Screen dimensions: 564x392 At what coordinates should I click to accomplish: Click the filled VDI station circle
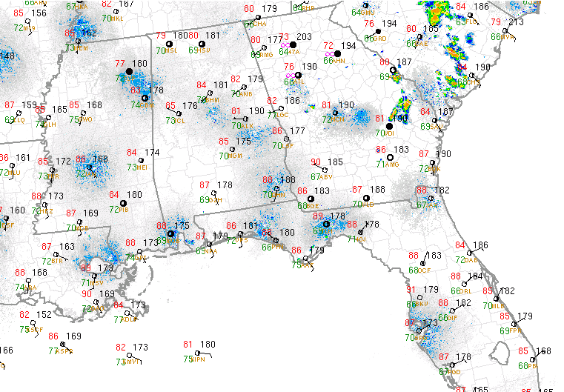pos(389,126)
